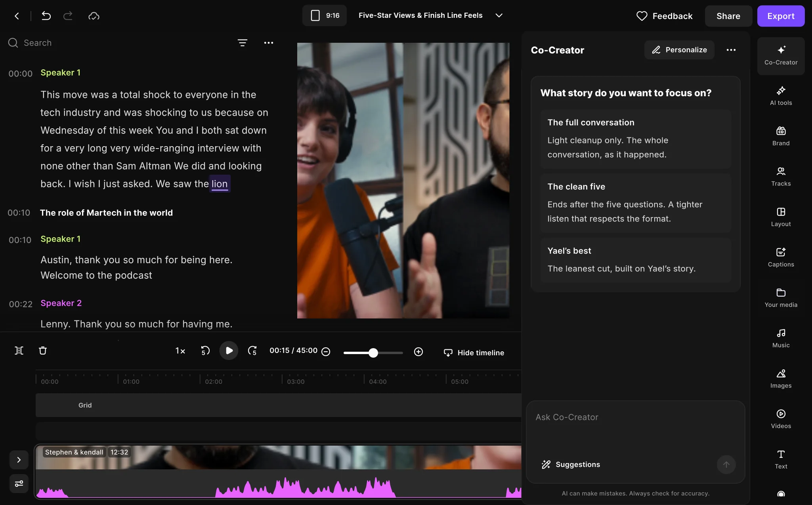This screenshot has width=812, height=505.
Task: Open the Videos panel
Action: (781, 419)
